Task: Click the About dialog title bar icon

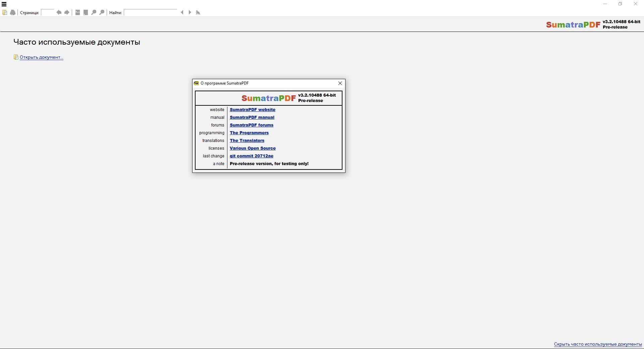Action: pyautogui.click(x=197, y=83)
